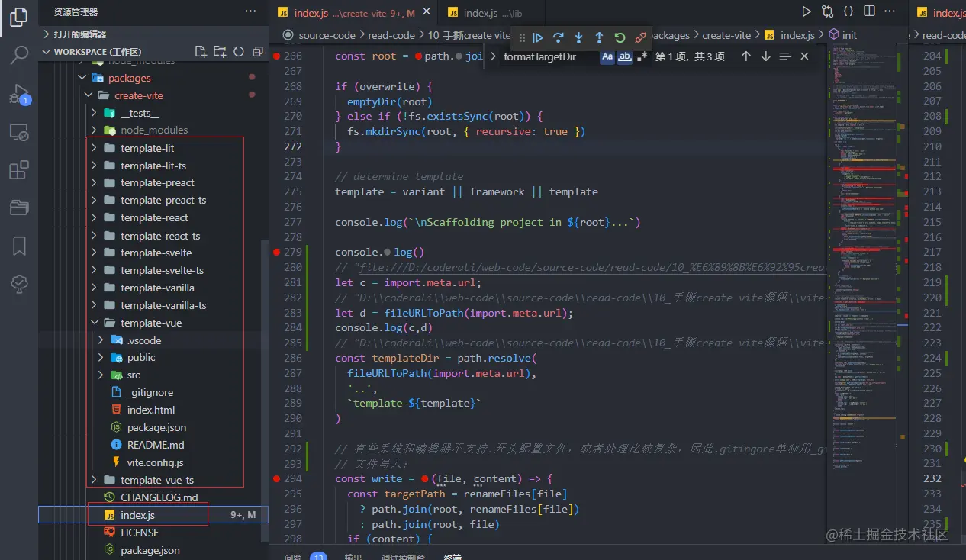Go to next find match
The width and height of the screenshot is (966, 560).
(x=765, y=56)
